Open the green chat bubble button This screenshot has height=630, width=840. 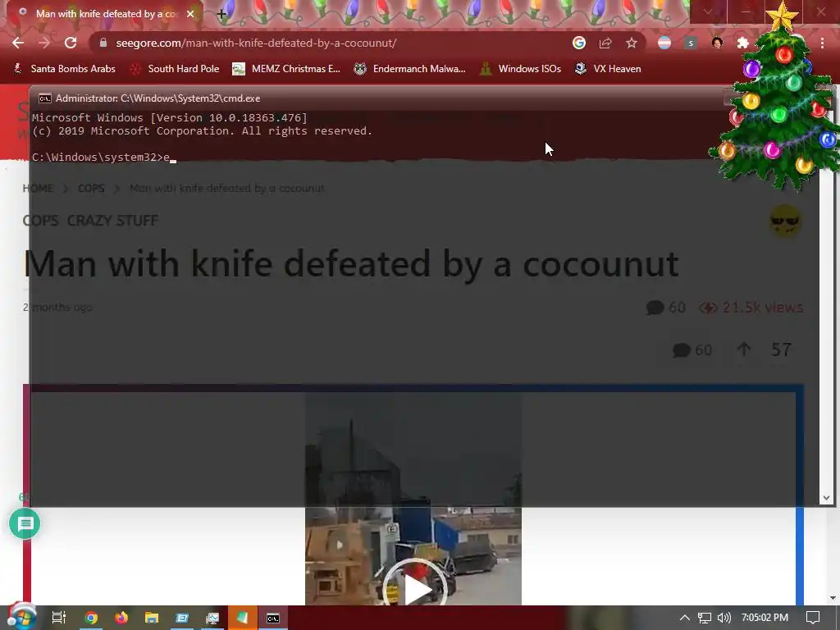coord(25,524)
